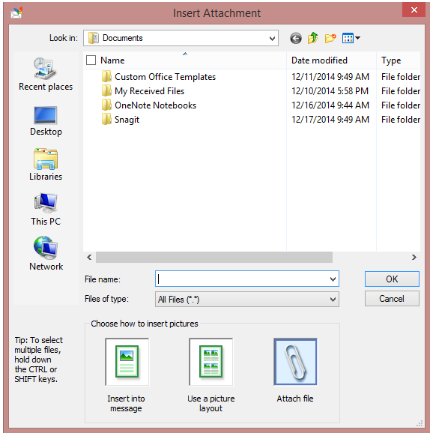This screenshot has width=434, height=439.
Task: Select Custom Office Templates folder icon
Action: click(107, 77)
